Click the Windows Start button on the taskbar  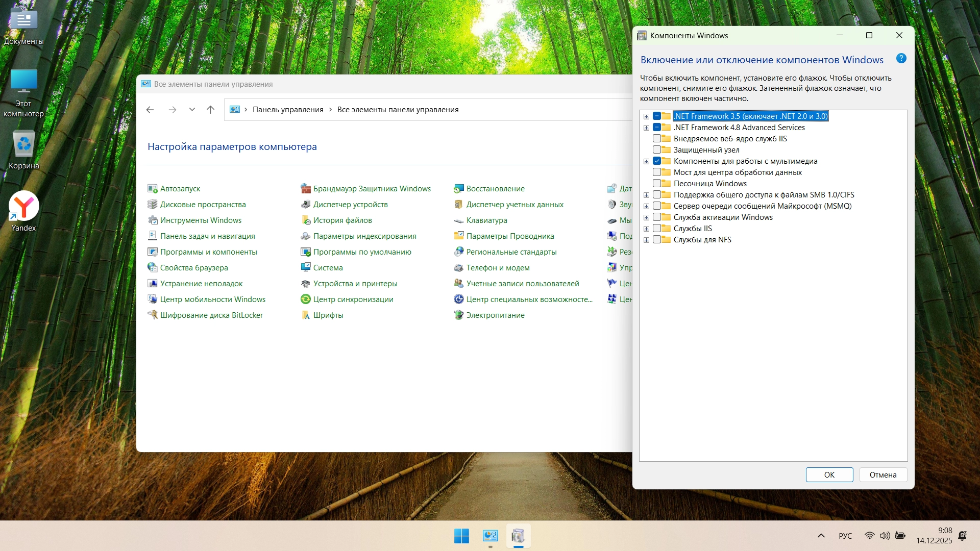point(461,536)
